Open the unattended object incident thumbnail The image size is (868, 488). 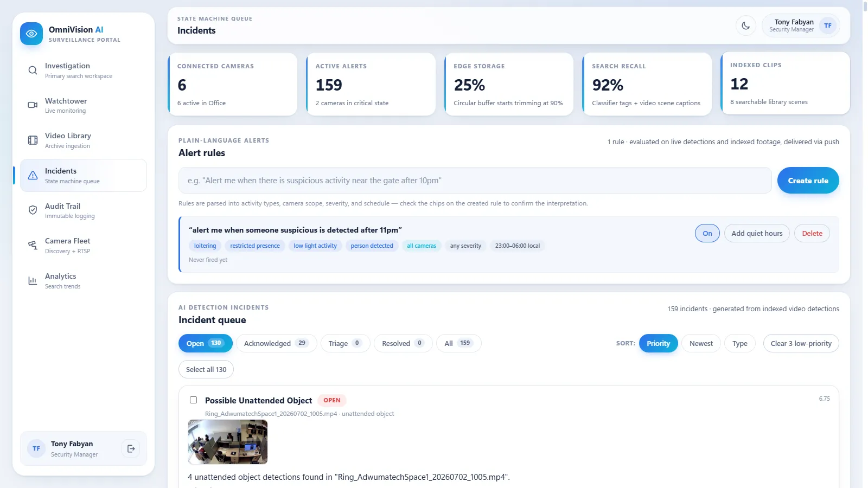pos(228,441)
